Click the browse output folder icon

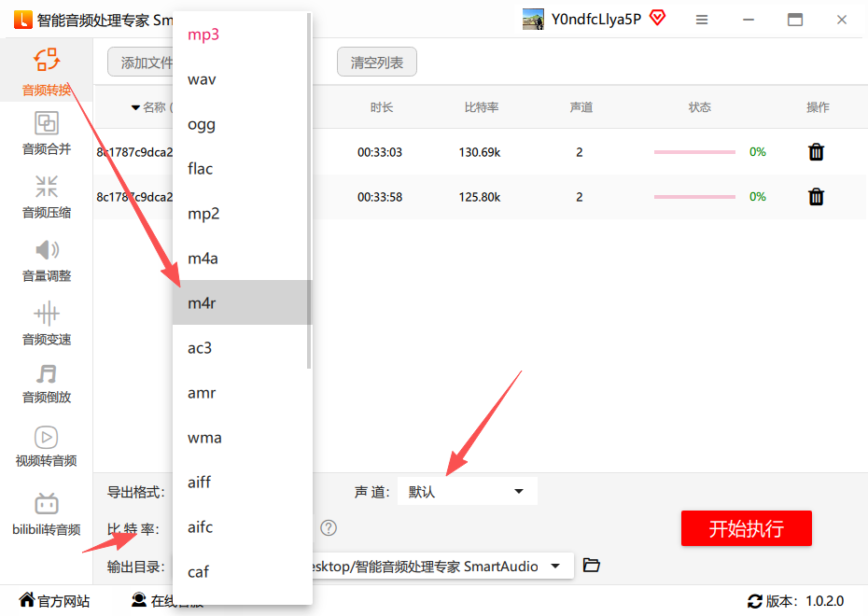591,566
